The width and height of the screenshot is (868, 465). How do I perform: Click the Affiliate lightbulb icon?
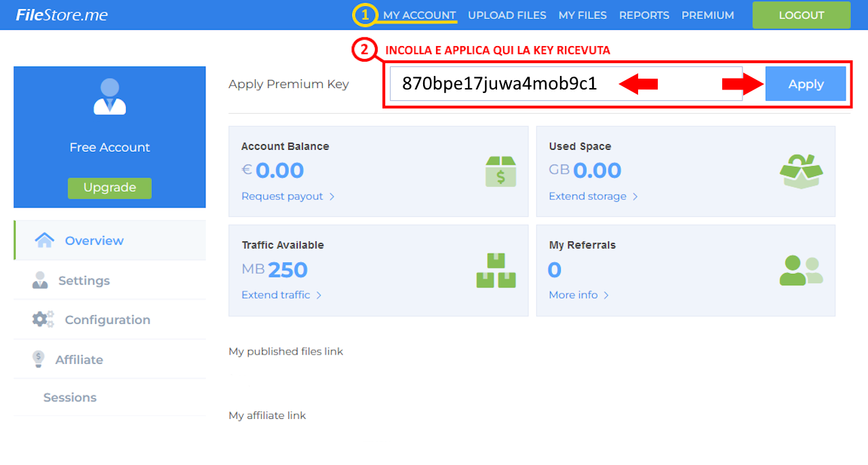pos(39,359)
